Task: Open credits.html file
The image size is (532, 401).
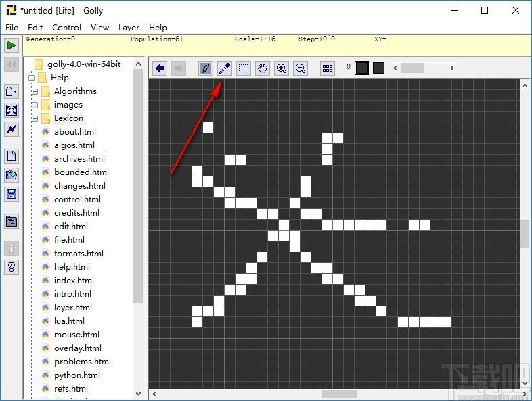Action: 76,213
